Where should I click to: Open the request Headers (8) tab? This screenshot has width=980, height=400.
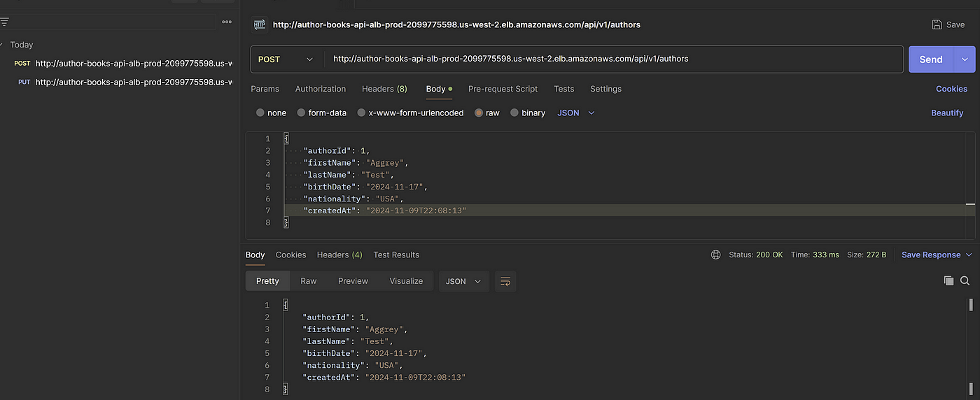tap(384, 89)
